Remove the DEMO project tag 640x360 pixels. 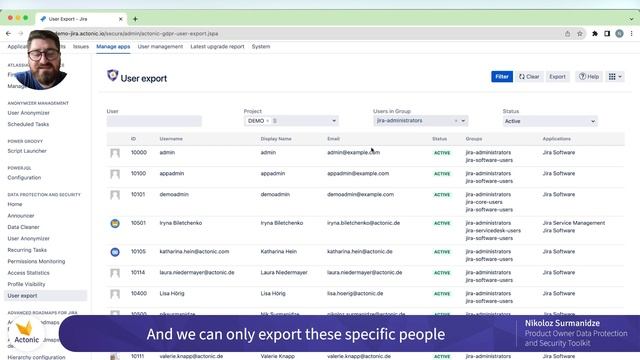pos(267,121)
